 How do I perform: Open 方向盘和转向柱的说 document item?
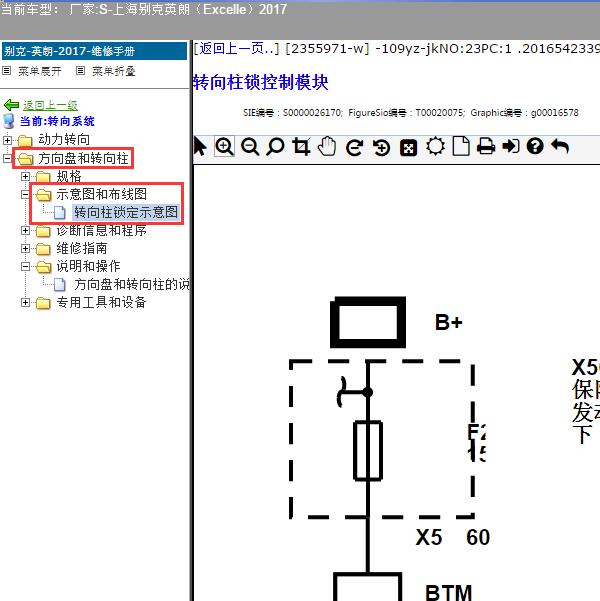click(132, 284)
